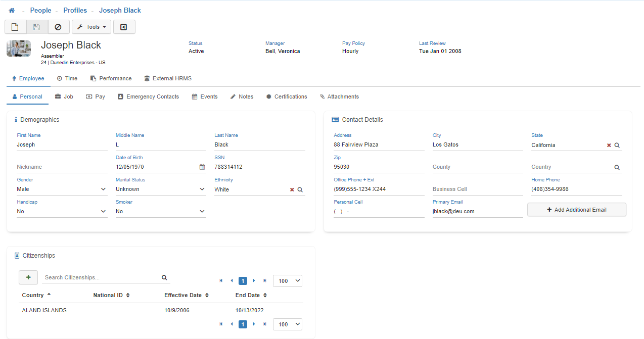
Task: Click the collapse panel arrow icon
Action: pyautogui.click(x=124, y=27)
